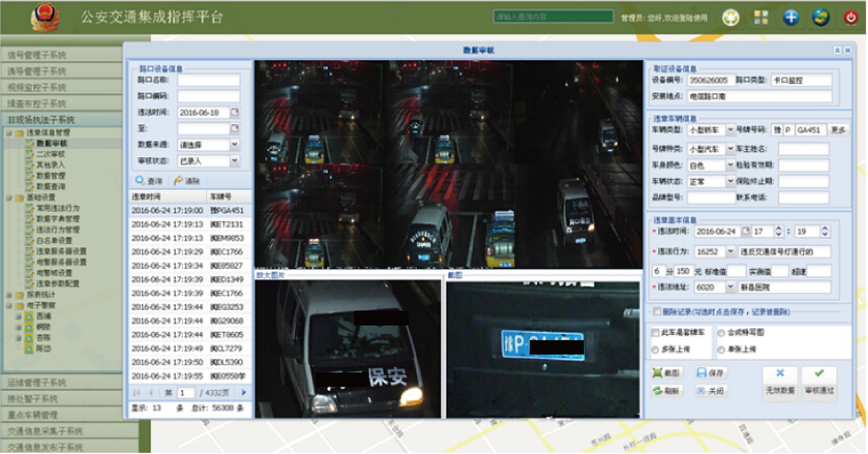Select 二次审核 in the left tree
The width and height of the screenshot is (868, 454).
(50, 153)
